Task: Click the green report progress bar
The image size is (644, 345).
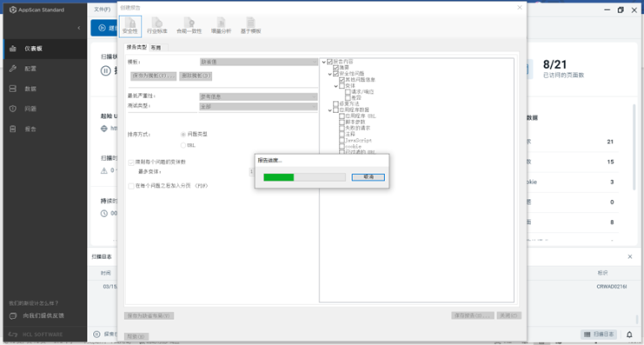Action: click(x=278, y=178)
